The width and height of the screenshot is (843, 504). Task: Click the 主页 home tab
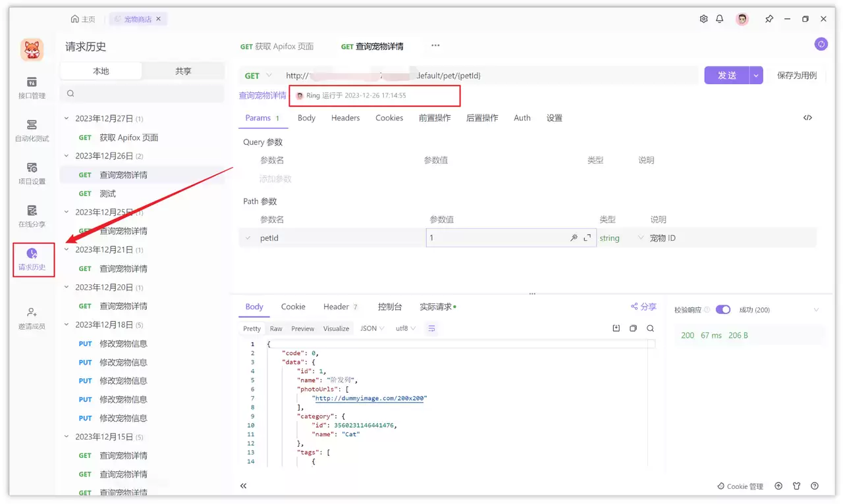pos(83,19)
